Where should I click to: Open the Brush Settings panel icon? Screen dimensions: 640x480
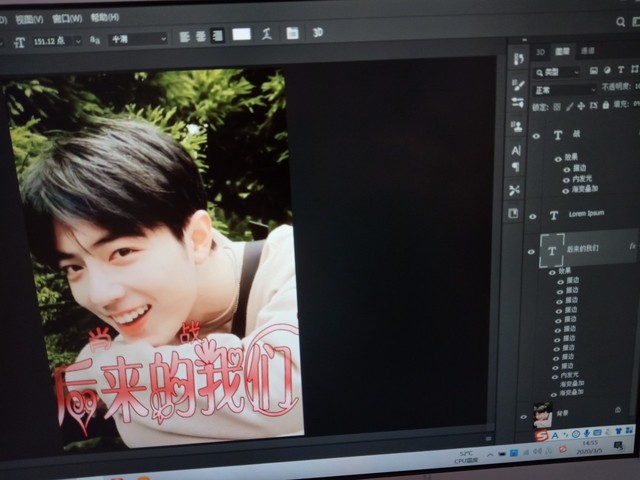pos(518,102)
